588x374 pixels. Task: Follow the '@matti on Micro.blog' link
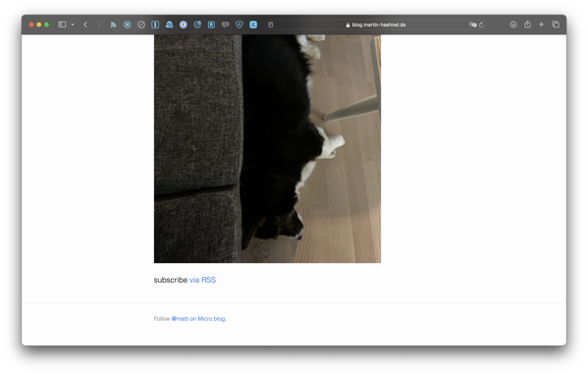(x=198, y=318)
